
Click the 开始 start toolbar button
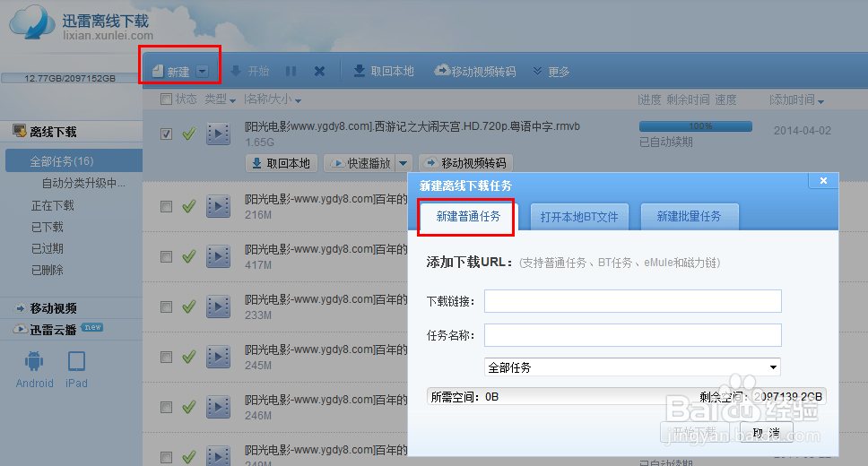pos(249,71)
